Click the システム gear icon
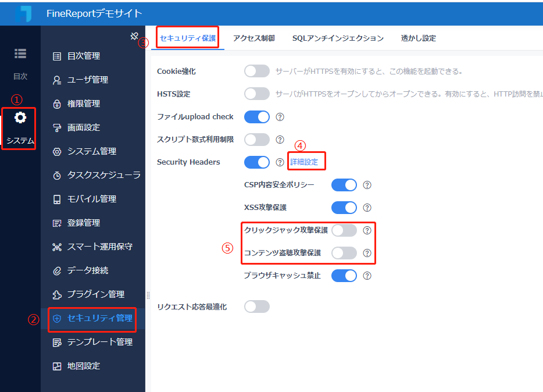Image resolution: width=543 pixels, height=392 pixels. click(x=19, y=119)
